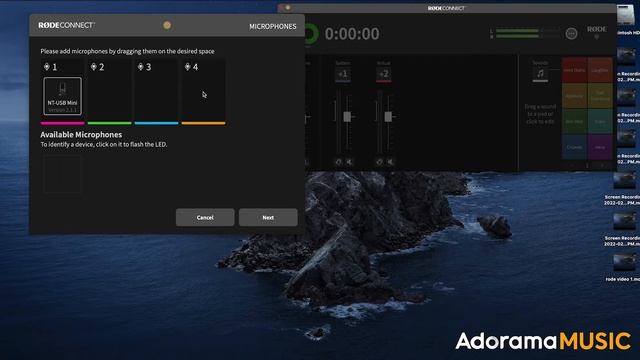Click the yellow minimize dot in the dialog header
The width and height of the screenshot is (640, 360).
point(167,25)
